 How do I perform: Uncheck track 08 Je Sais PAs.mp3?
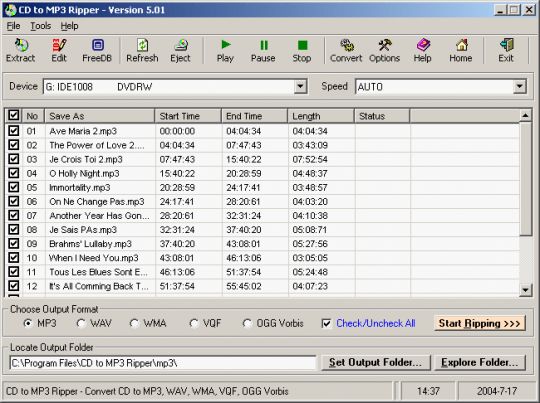pos(14,229)
